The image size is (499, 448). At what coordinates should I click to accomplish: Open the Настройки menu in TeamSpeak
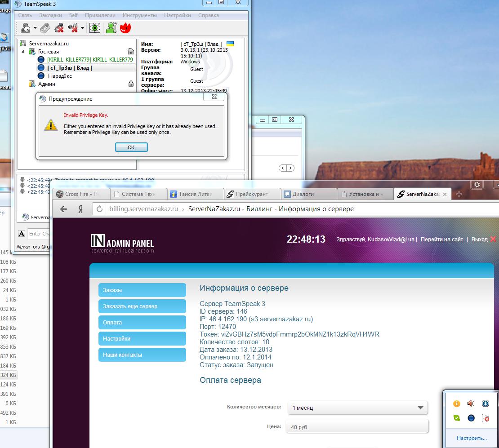[178, 15]
